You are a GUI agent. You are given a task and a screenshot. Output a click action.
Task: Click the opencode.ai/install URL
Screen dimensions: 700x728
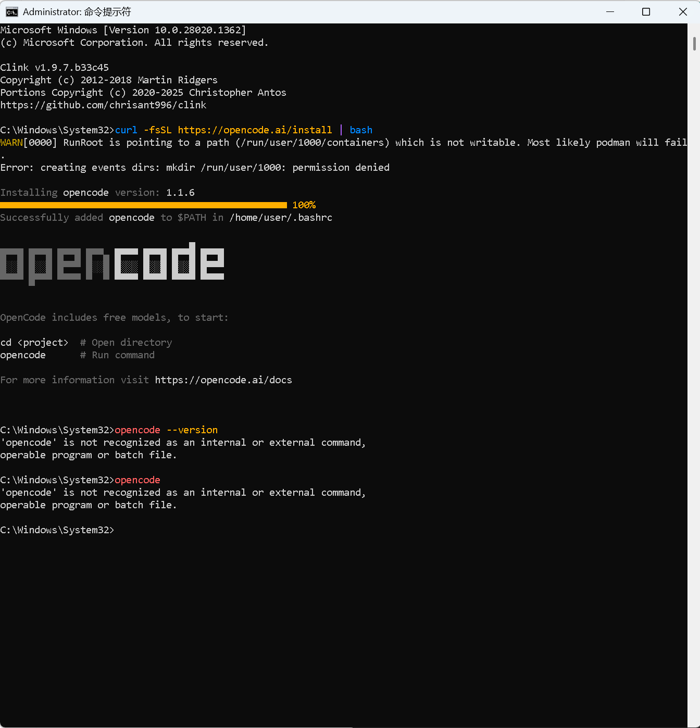tap(255, 130)
